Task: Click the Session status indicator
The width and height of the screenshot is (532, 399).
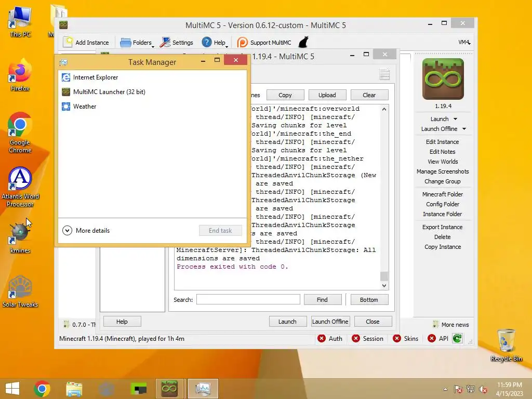Action: (367, 338)
